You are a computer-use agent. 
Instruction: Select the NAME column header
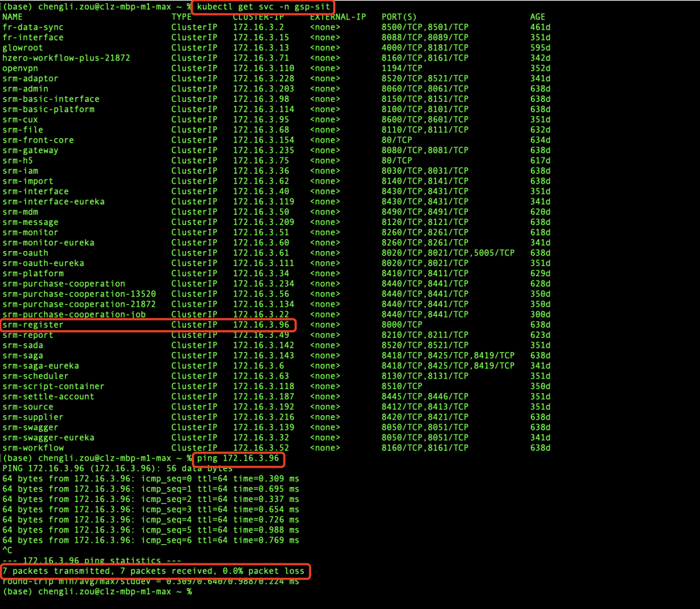click(12, 17)
